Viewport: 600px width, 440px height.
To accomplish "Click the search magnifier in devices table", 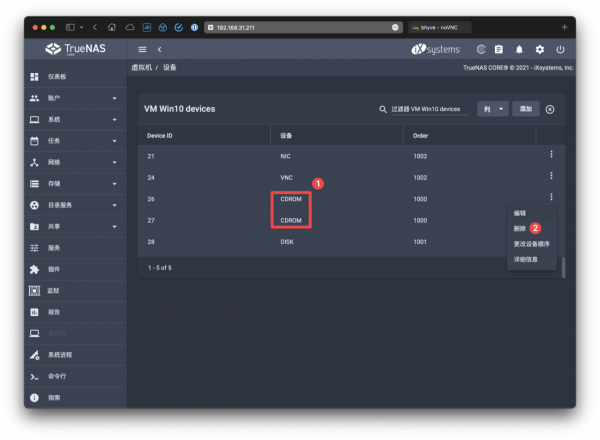I will click(383, 109).
